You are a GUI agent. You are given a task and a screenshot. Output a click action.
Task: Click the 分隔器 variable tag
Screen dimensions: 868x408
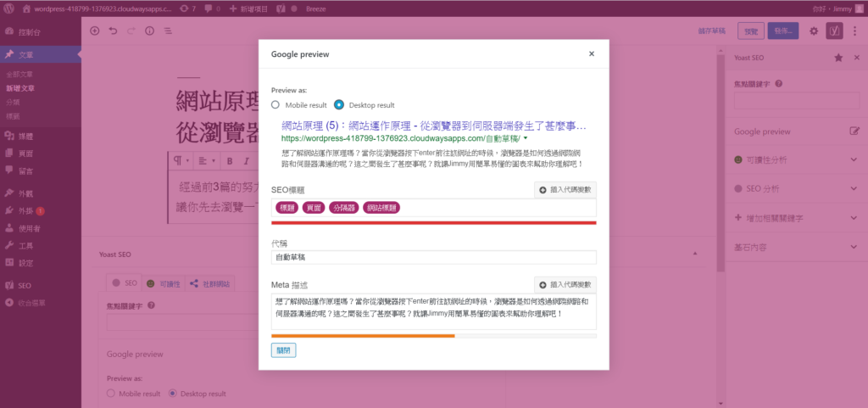tap(344, 208)
